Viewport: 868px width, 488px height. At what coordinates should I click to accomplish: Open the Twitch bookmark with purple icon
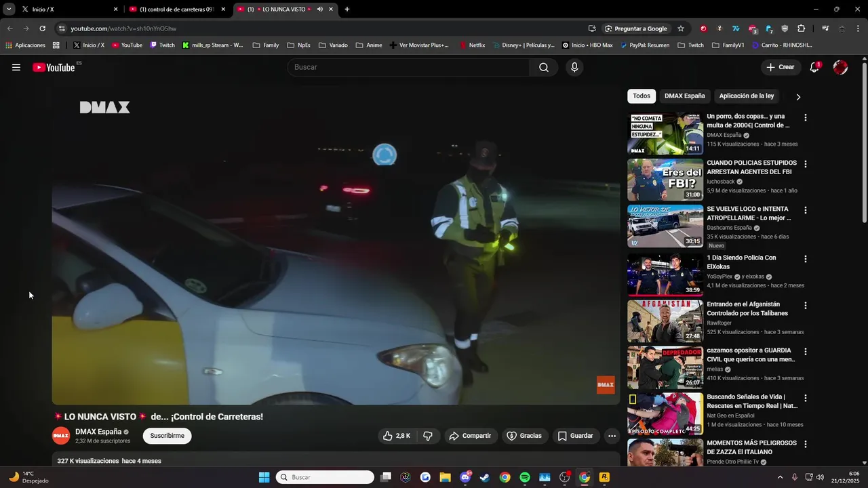tap(162, 45)
